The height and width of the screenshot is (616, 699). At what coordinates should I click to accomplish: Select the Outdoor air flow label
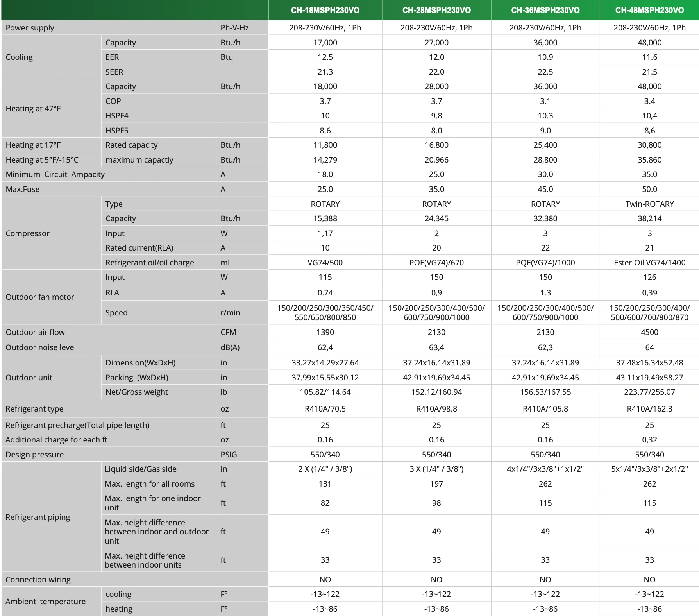point(35,332)
